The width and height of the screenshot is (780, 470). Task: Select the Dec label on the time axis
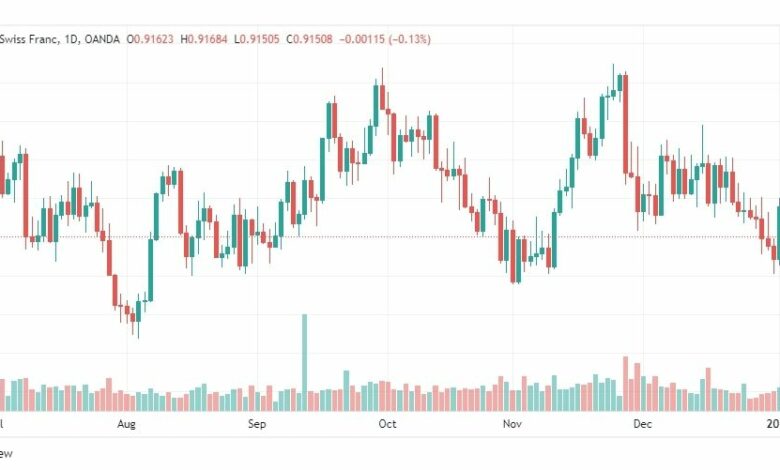[643, 424]
